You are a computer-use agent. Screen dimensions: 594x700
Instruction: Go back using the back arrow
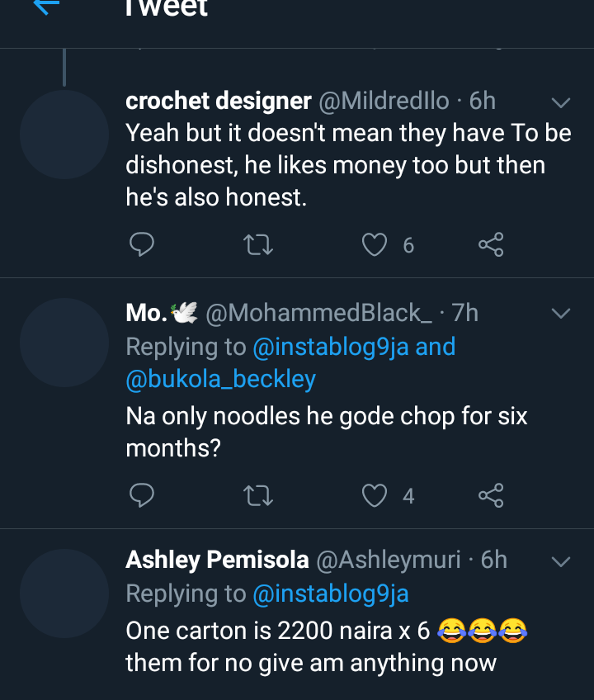[x=46, y=7]
